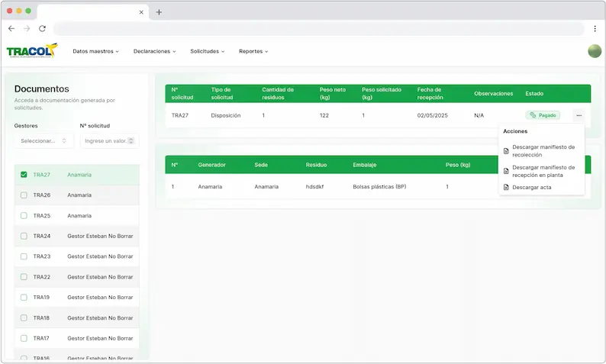Image resolution: width=606 pixels, height=364 pixels.
Task: Open a new browser tab
Action: [x=159, y=12]
